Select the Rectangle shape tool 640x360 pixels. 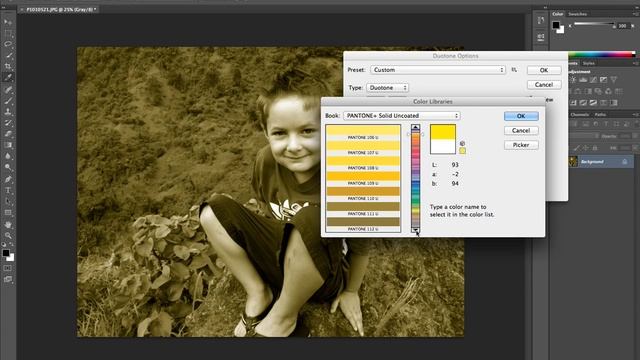coord(8,212)
